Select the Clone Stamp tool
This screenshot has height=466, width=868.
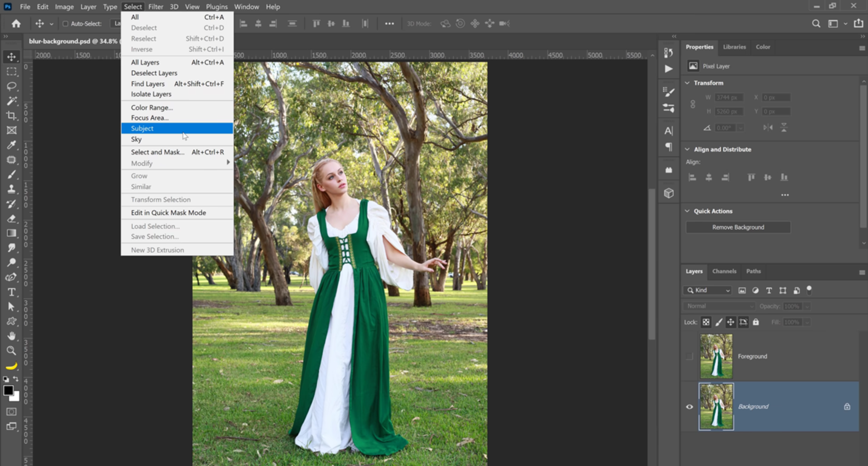[11, 189]
